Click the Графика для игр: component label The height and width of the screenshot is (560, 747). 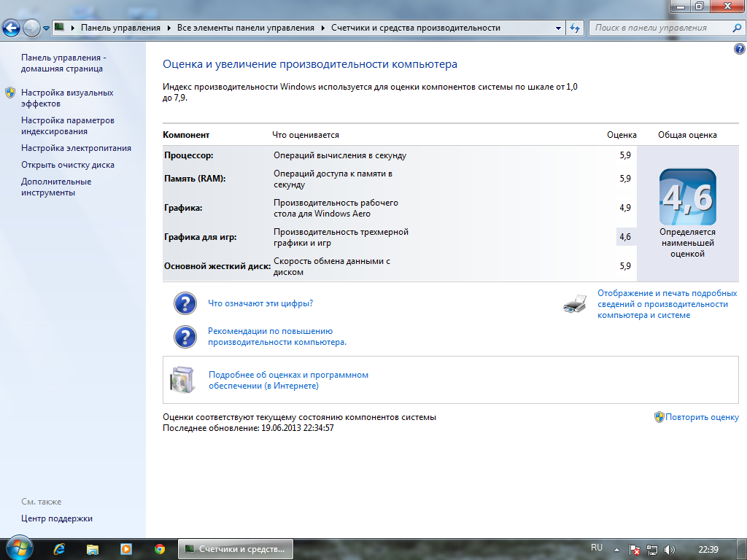(200, 237)
